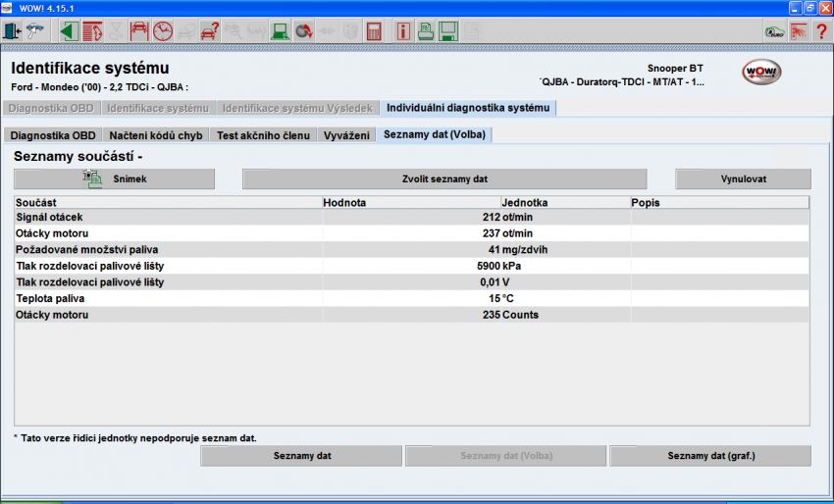Click the green back arrow icon

[x=69, y=31]
